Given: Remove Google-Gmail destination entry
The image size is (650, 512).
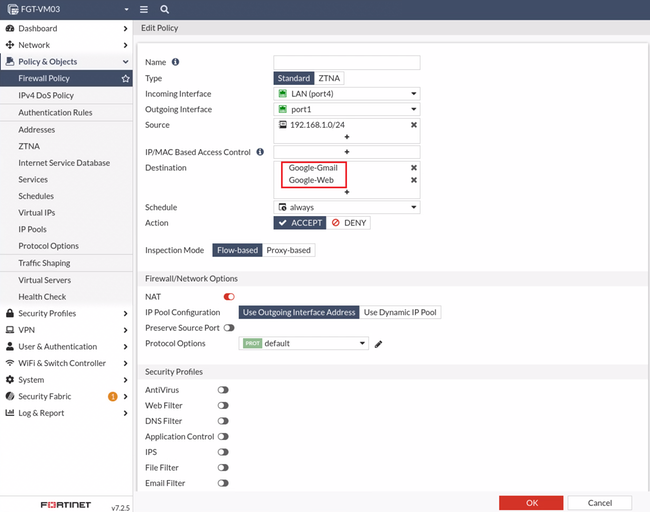Looking at the screenshot, I should click(413, 167).
